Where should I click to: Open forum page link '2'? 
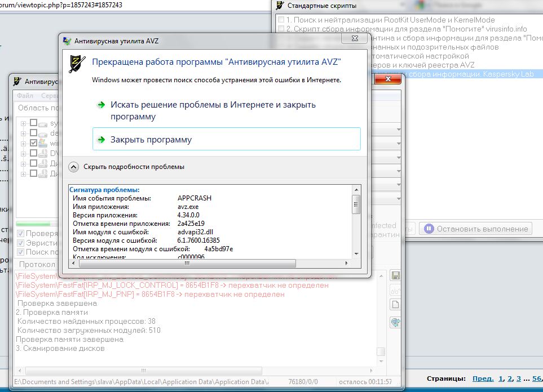[x=509, y=378]
